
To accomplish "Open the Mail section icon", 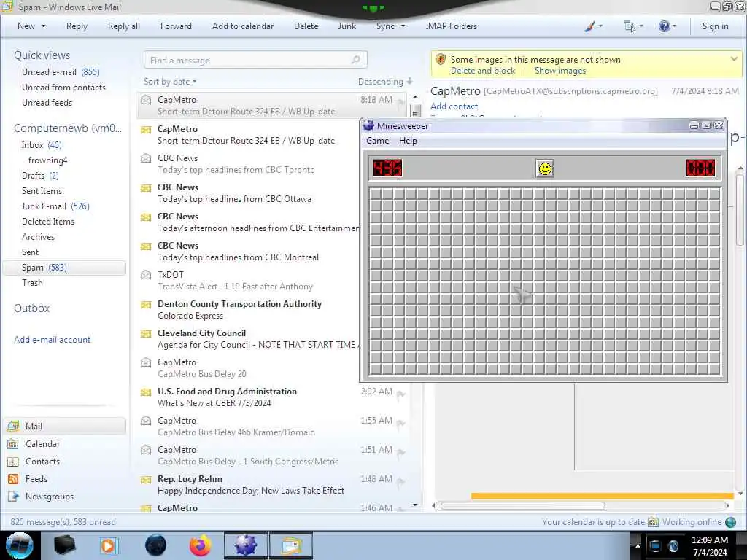I will click(13, 426).
